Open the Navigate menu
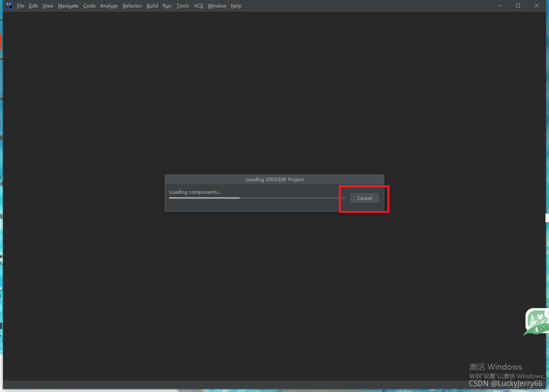Viewport: 549px width, 392px height. [68, 6]
